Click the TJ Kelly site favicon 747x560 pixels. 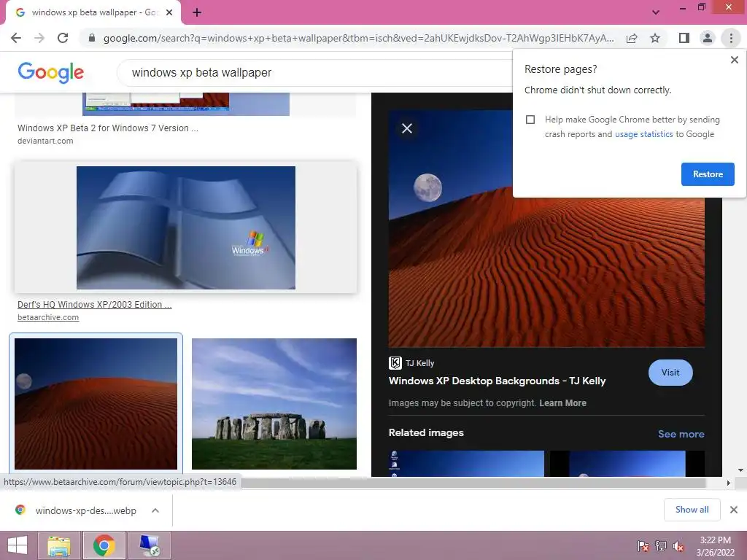coord(395,363)
